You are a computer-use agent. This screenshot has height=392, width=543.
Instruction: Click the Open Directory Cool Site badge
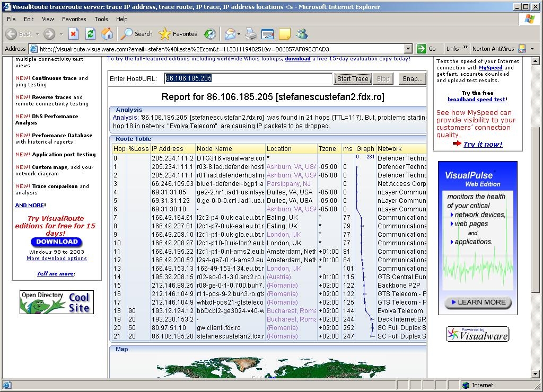click(57, 302)
